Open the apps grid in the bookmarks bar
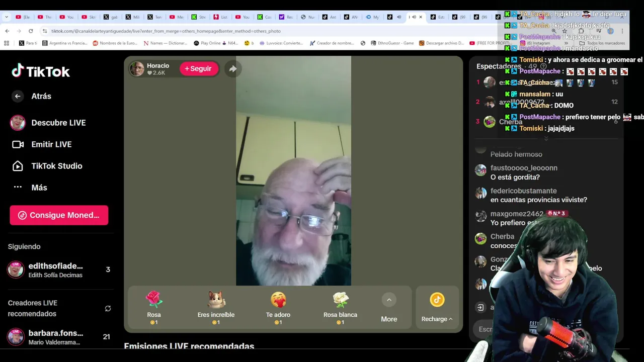644x362 pixels. 7,43
